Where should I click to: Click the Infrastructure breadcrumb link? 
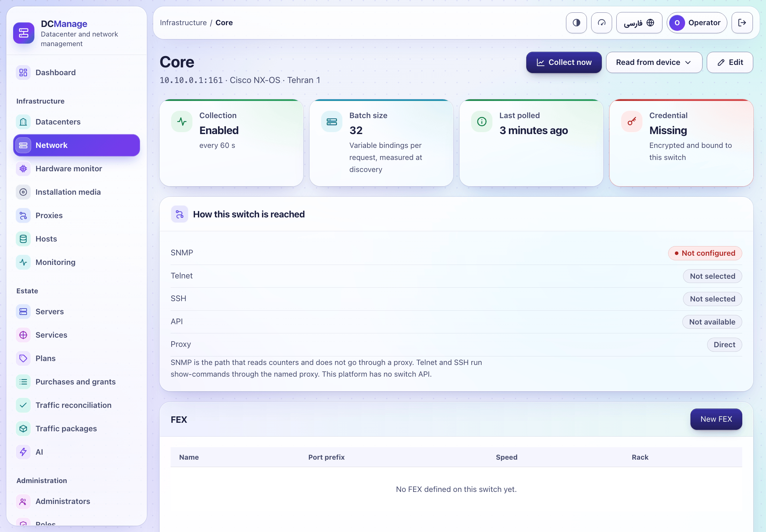[x=183, y=23]
